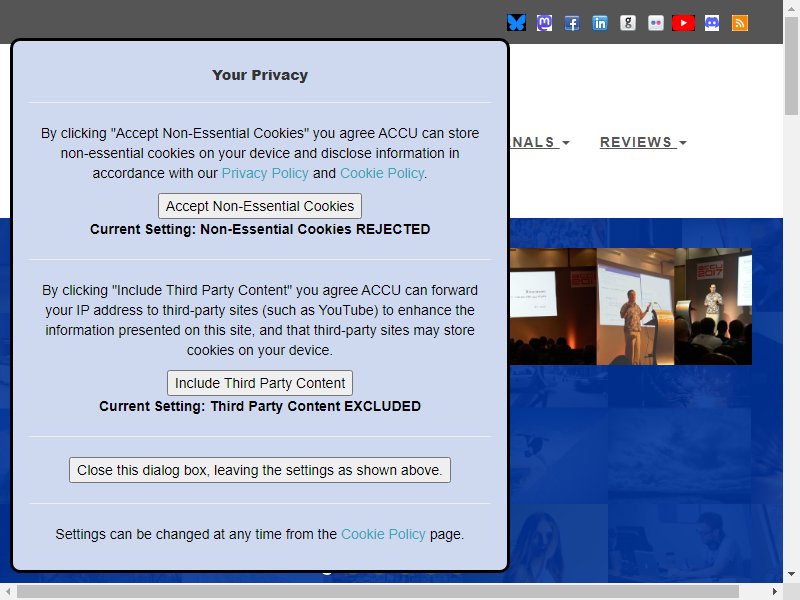The width and height of the screenshot is (800, 600).
Task: Open Cookie Policy link in first paragraph
Action: coord(382,173)
